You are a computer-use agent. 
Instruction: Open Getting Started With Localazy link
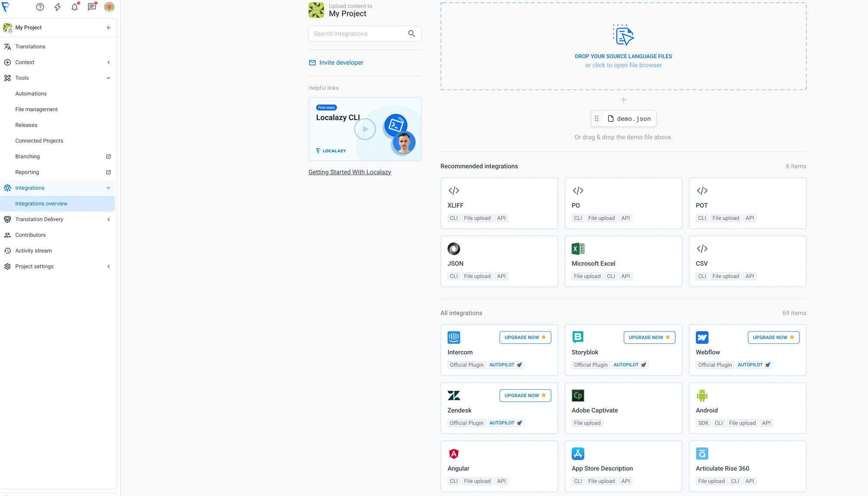(x=349, y=172)
